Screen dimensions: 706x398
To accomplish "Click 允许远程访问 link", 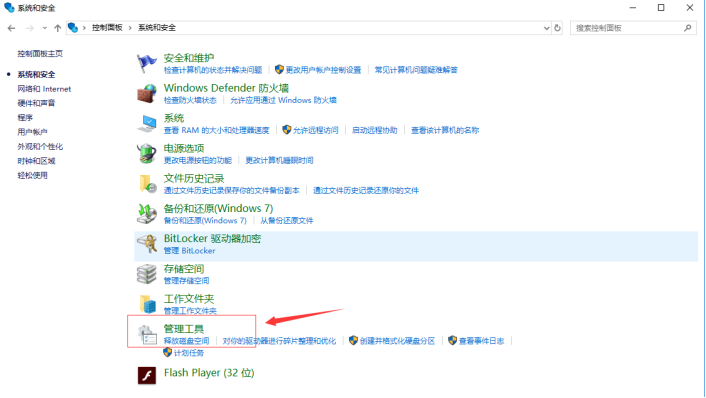I will (316, 130).
